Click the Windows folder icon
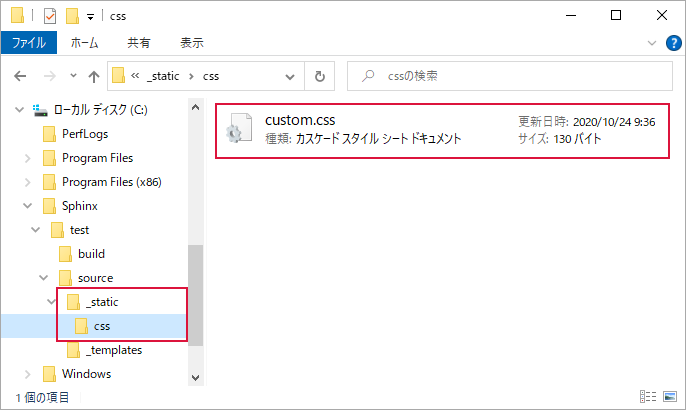Viewport: 686px width, 410px height. [49, 374]
